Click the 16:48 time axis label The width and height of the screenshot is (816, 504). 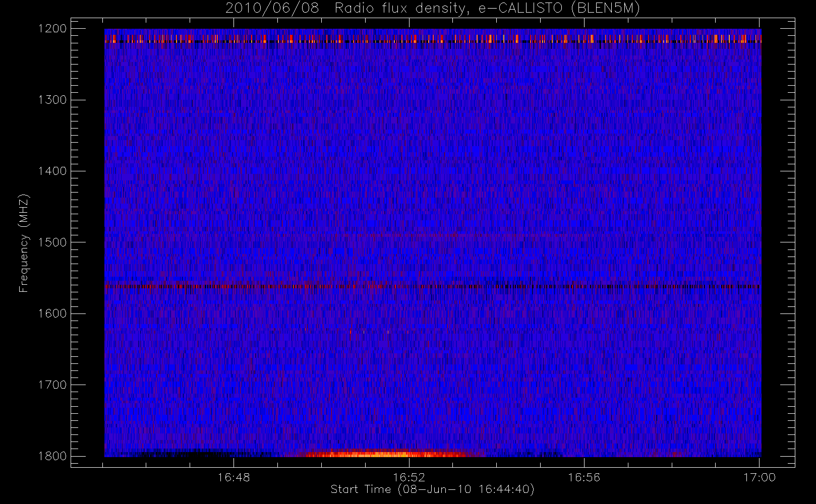(234, 477)
